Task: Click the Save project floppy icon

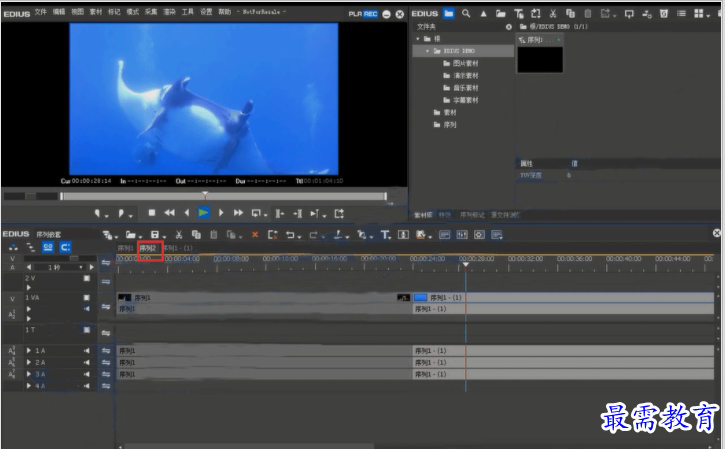Action: point(155,235)
